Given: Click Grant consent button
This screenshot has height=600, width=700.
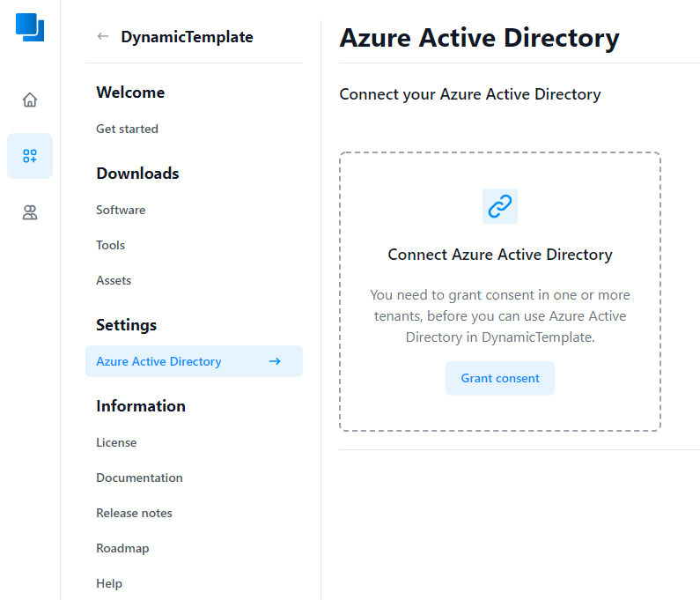Looking at the screenshot, I should (x=500, y=378).
